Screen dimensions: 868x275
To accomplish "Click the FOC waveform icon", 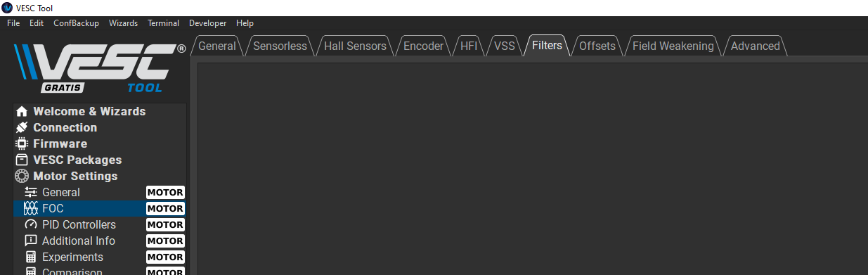I will click(30, 209).
